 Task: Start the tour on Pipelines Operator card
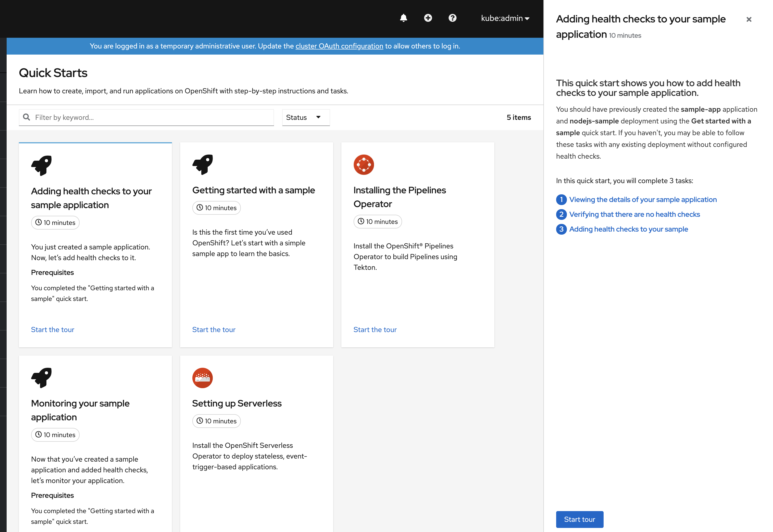(x=375, y=329)
